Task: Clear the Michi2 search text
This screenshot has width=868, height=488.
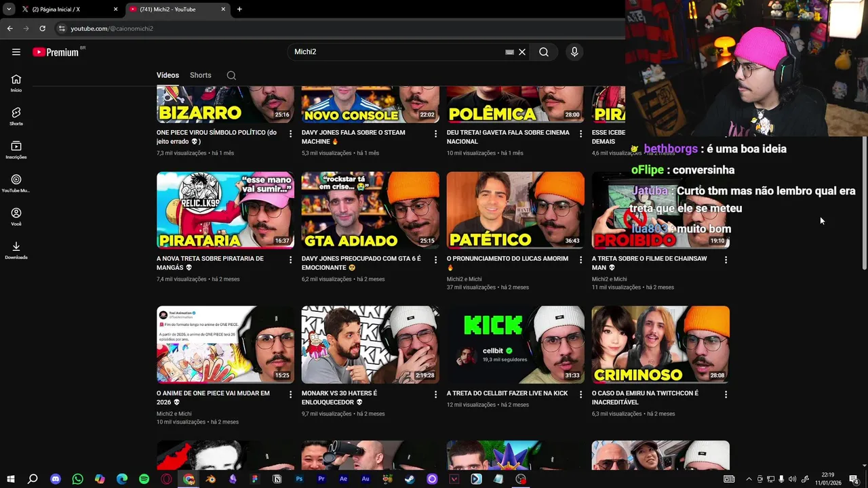Action: click(x=522, y=52)
